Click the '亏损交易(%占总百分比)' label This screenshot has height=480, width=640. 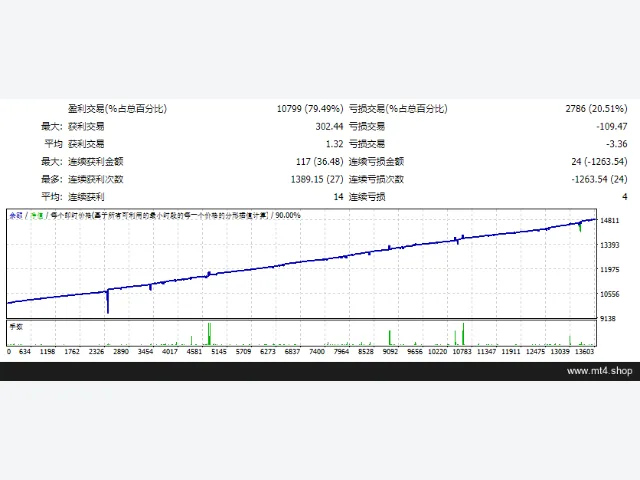398,109
